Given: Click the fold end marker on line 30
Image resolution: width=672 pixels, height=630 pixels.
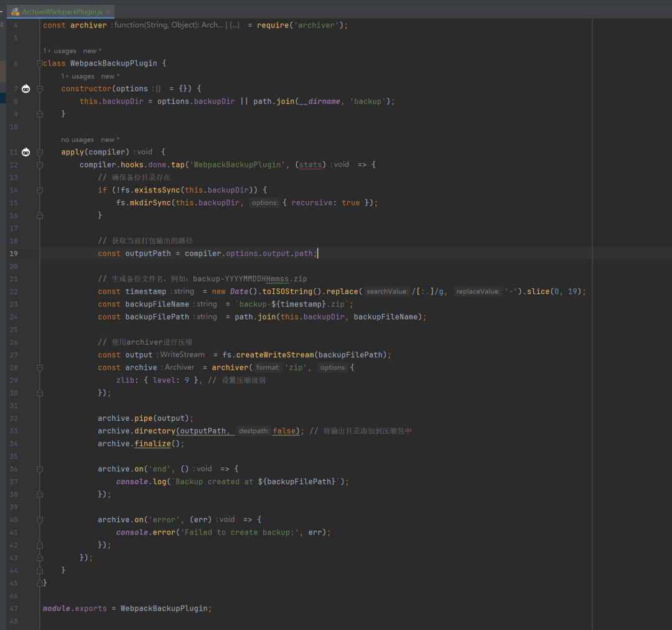Looking at the screenshot, I should click(40, 393).
